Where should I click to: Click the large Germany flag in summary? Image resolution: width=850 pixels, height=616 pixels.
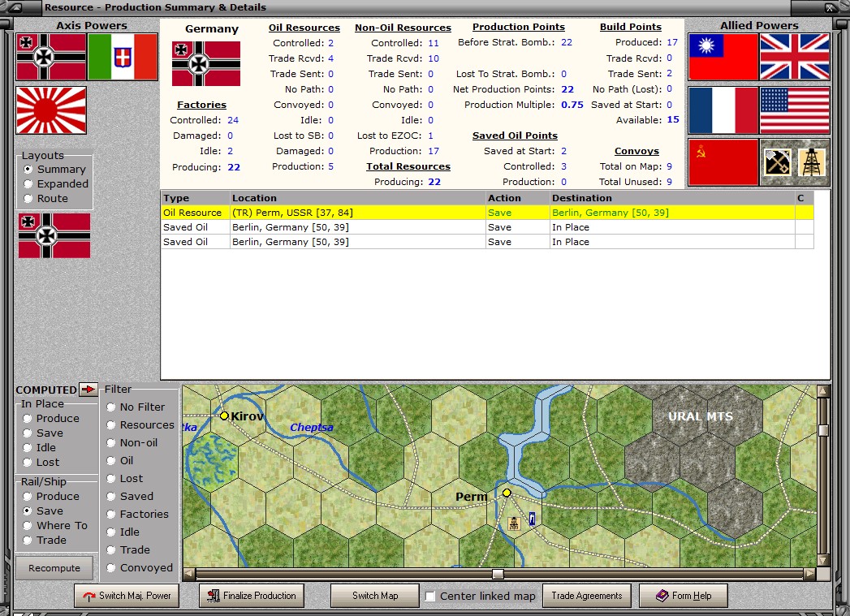click(x=206, y=63)
